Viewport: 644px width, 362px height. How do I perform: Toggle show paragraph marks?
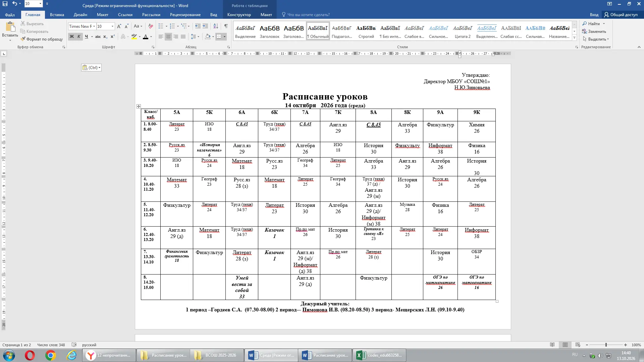click(x=226, y=26)
